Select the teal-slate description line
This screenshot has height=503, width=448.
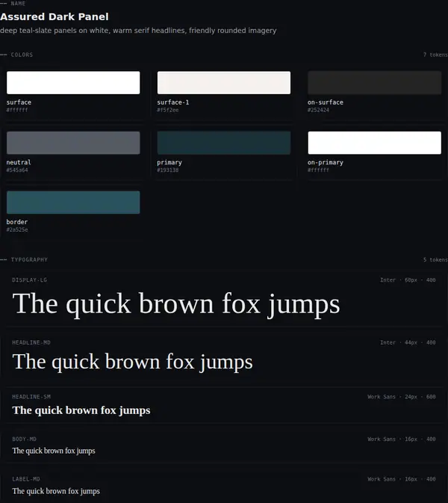point(138,31)
